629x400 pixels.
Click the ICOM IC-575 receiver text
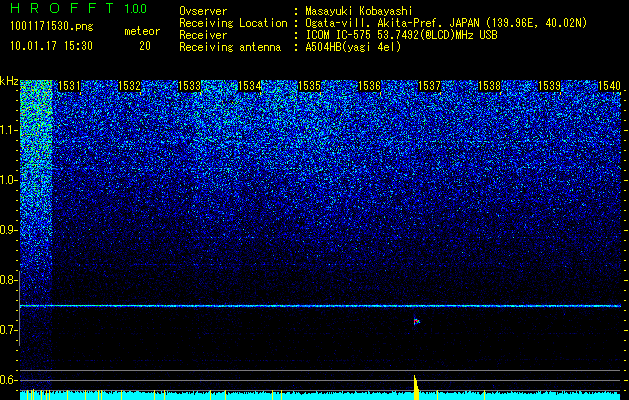point(401,35)
